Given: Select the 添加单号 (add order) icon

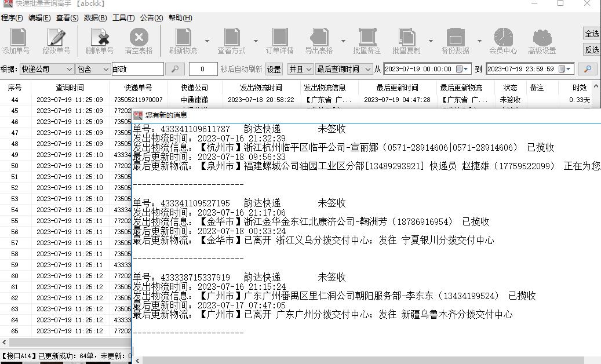Looking at the screenshot, I should (x=16, y=39).
